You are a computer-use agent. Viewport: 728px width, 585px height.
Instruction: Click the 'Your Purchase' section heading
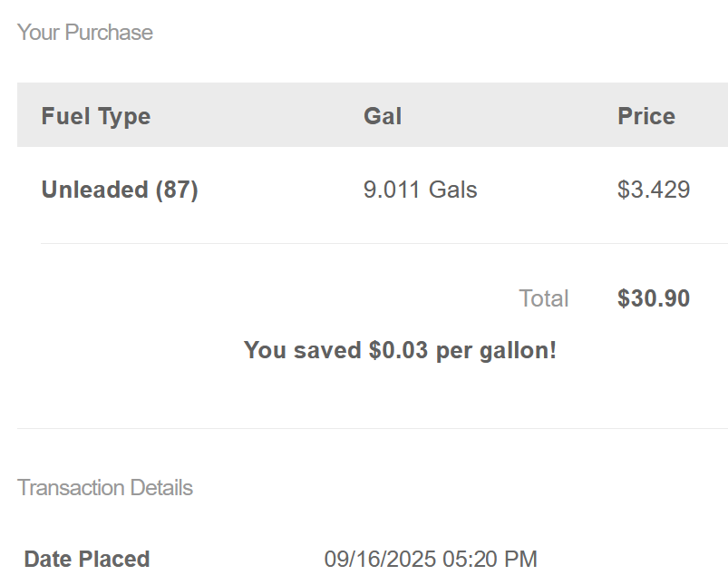click(85, 33)
